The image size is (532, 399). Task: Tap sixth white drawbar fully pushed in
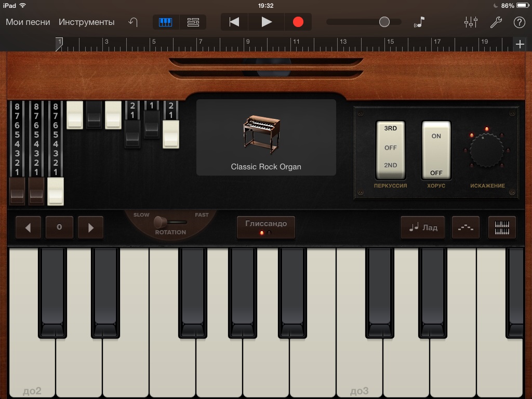(x=113, y=115)
